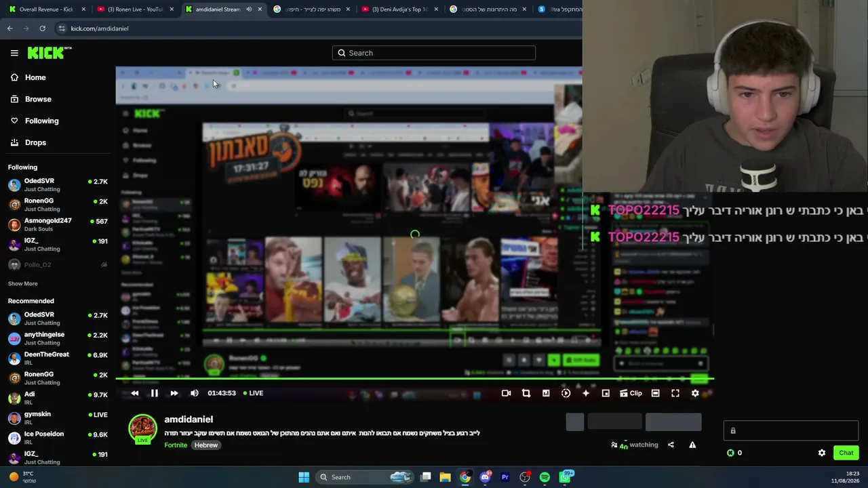Screen dimensions: 868x488
Task: Open DeenTheGreat channel in Recommended
Action: 58,358
